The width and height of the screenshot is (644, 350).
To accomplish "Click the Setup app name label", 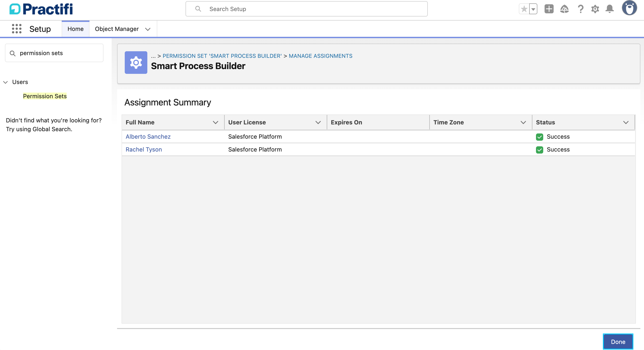I will [40, 29].
